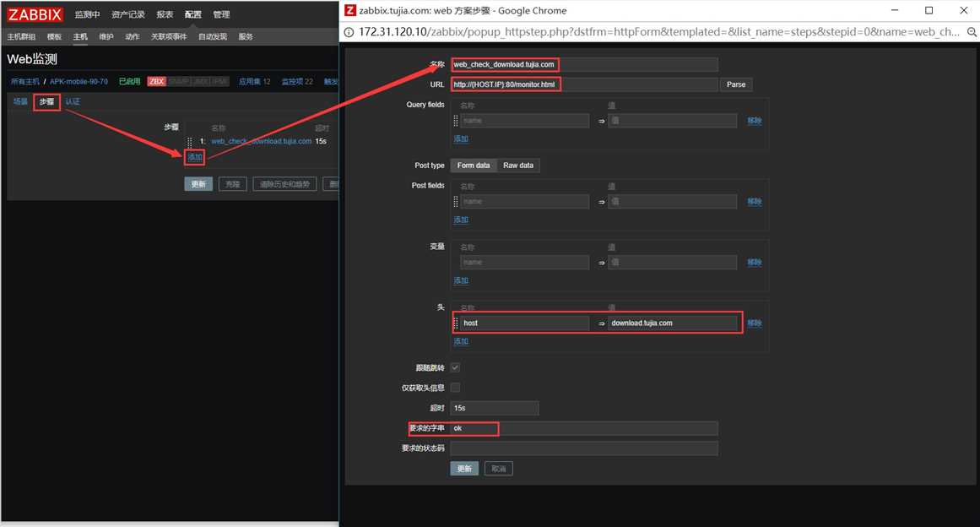The width and height of the screenshot is (980, 527).
Task: Go to 服务 submenu
Action: tap(246, 37)
